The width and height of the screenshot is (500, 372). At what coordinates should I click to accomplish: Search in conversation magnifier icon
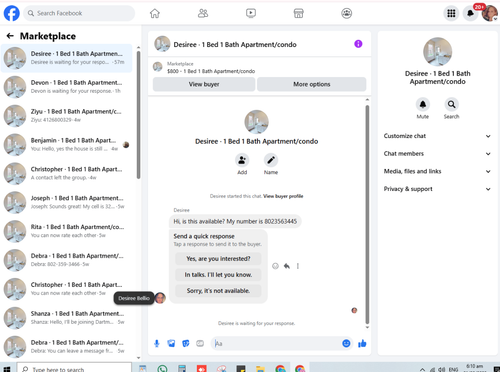[x=451, y=105]
